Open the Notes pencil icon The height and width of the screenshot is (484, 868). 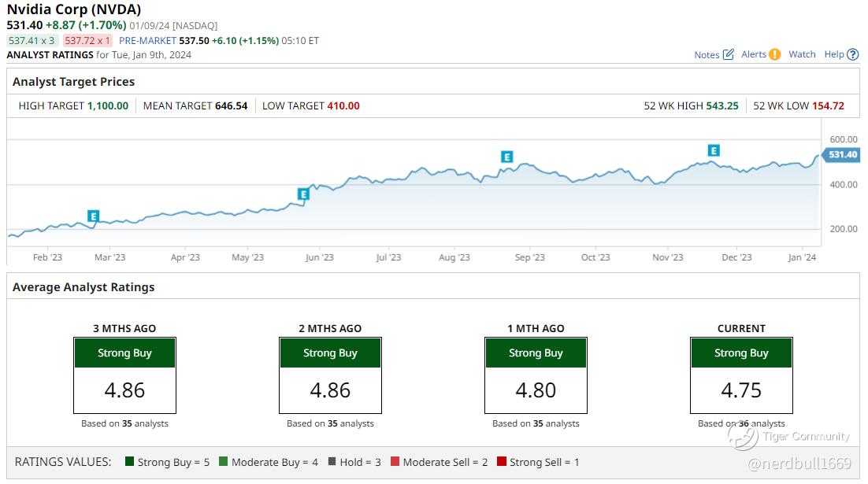pyautogui.click(x=729, y=54)
